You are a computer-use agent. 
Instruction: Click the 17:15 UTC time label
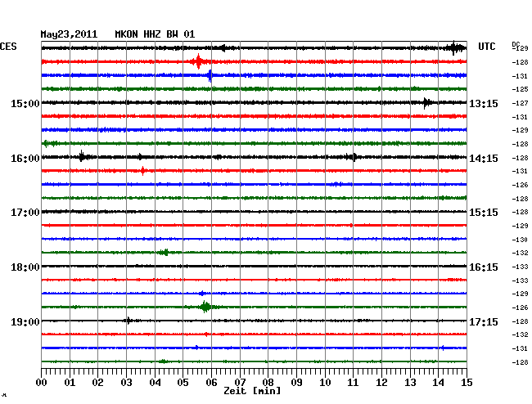(484, 321)
